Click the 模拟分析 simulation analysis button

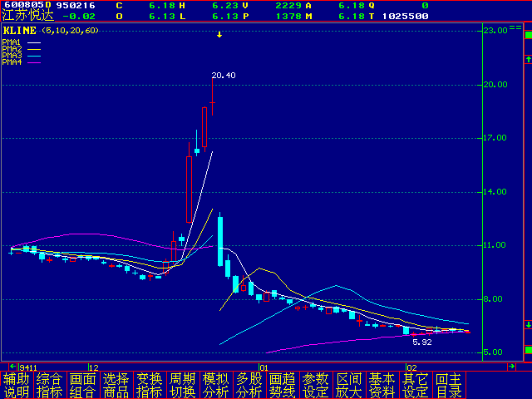pos(216,385)
